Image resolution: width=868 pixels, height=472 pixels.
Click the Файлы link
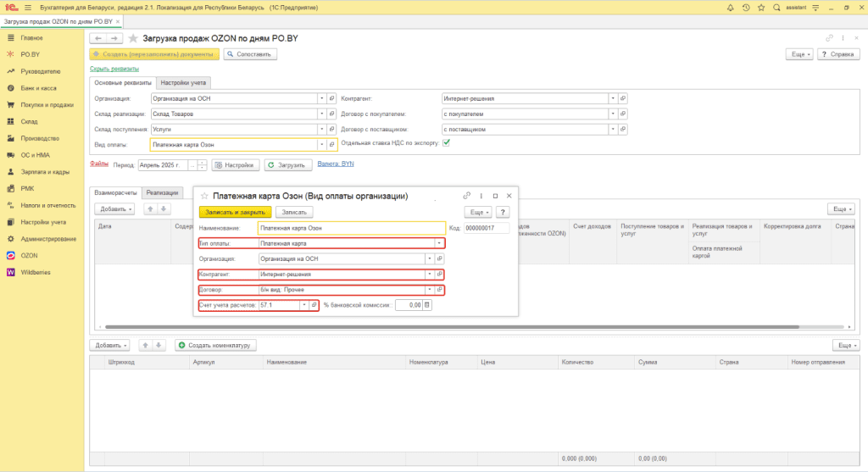pyautogui.click(x=99, y=164)
